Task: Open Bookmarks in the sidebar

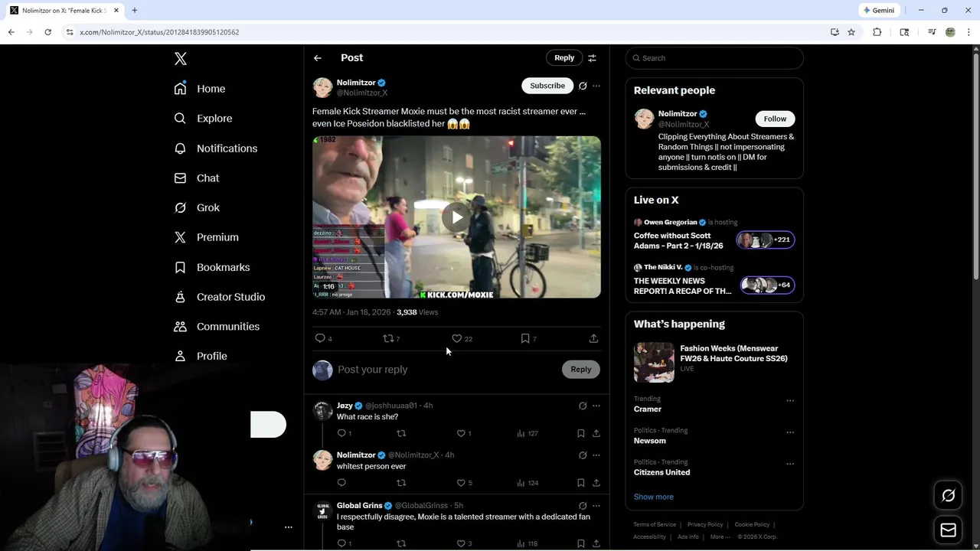Action: 212,267
